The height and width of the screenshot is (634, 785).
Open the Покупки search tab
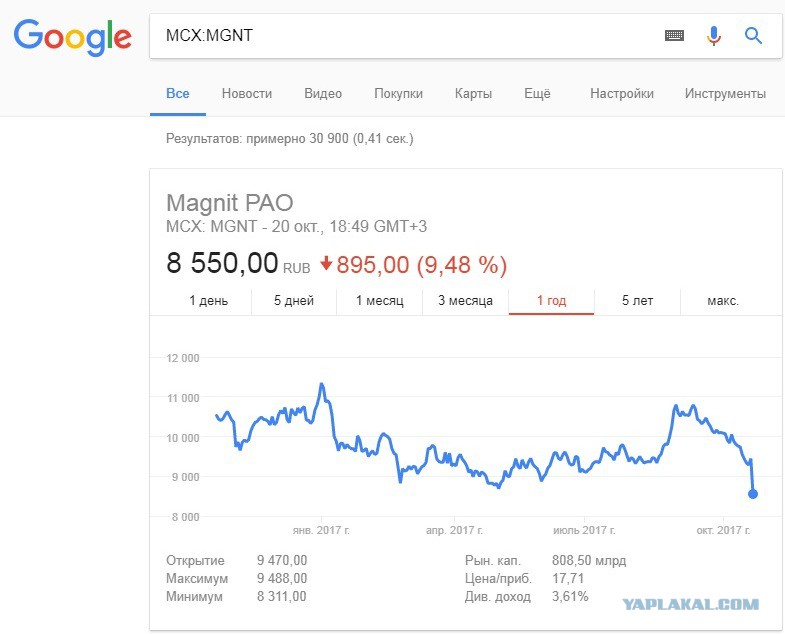pos(399,94)
